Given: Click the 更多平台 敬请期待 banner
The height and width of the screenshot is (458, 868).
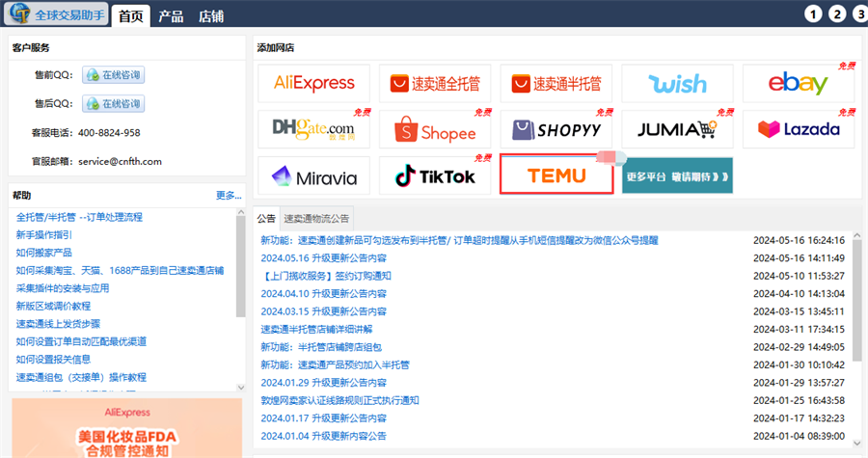Looking at the screenshot, I should (x=678, y=175).
